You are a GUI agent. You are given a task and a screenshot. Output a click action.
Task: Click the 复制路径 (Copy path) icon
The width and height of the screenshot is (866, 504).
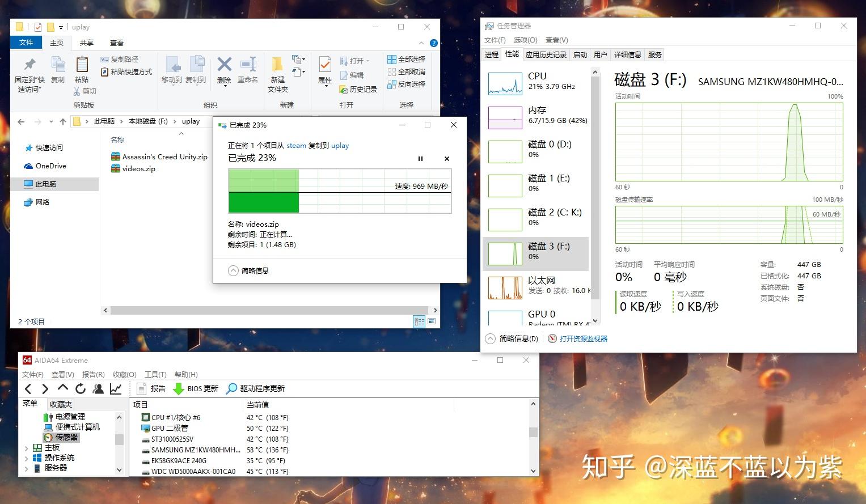click(x=121, y=59)
